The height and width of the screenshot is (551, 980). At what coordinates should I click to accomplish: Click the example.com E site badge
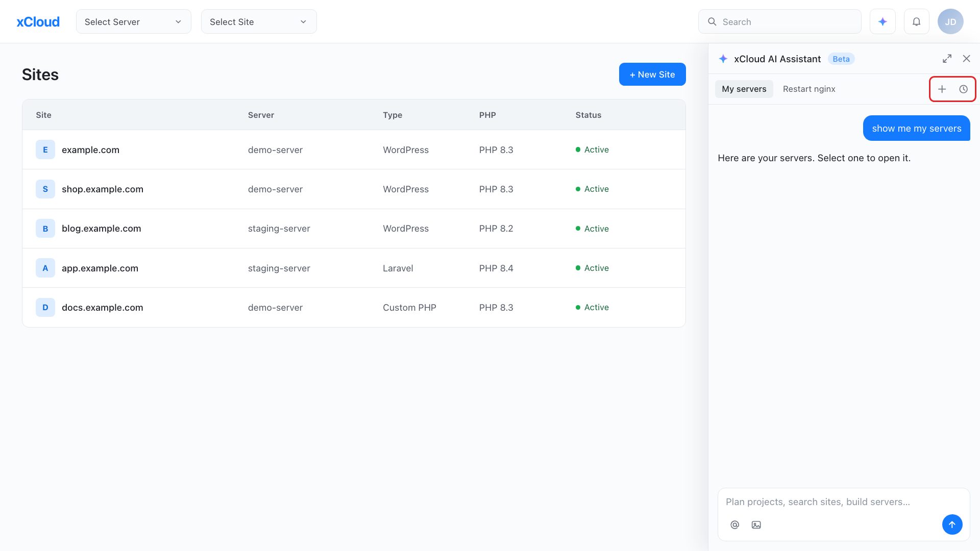tap(45, 149)
